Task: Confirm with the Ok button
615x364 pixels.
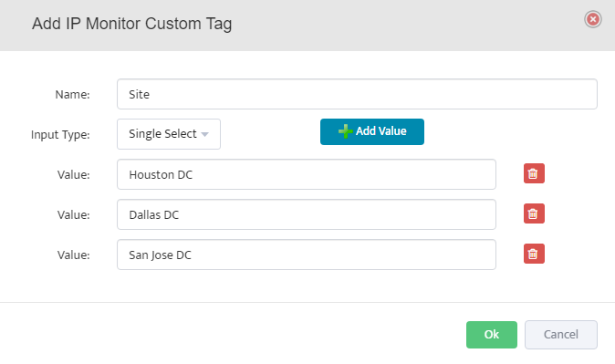Action: (492, 335)
